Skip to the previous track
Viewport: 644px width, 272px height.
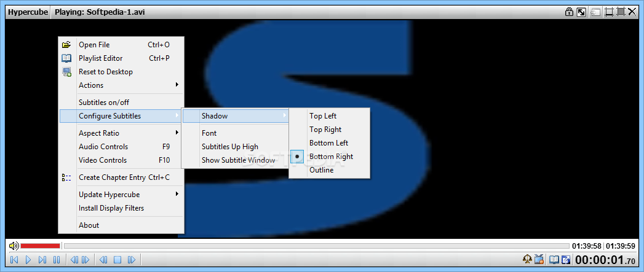pos(14,260)
